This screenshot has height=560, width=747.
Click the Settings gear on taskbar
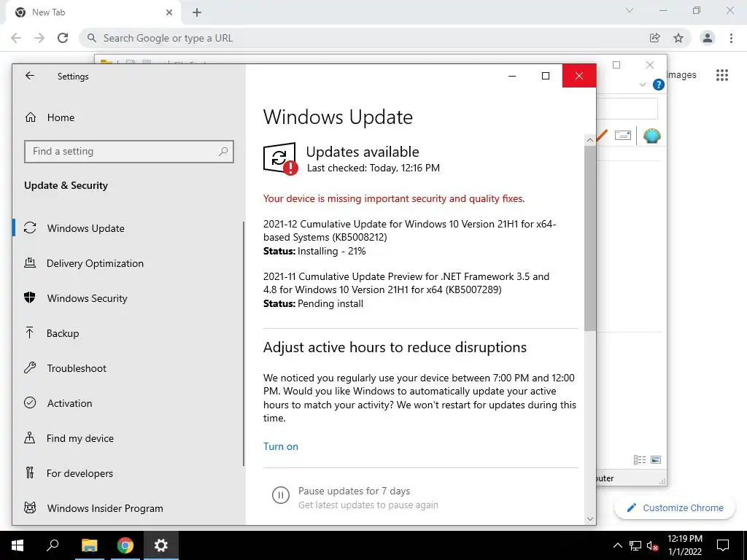tap(161, 545)
